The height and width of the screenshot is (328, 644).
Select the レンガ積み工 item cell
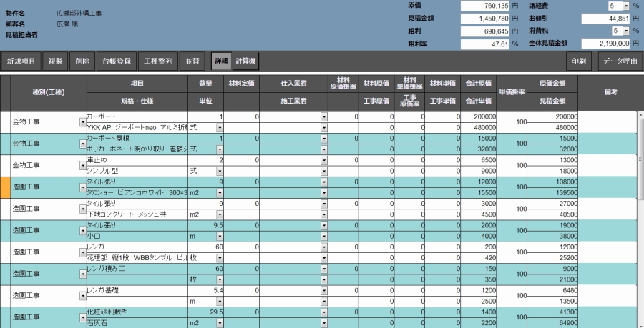137,269
